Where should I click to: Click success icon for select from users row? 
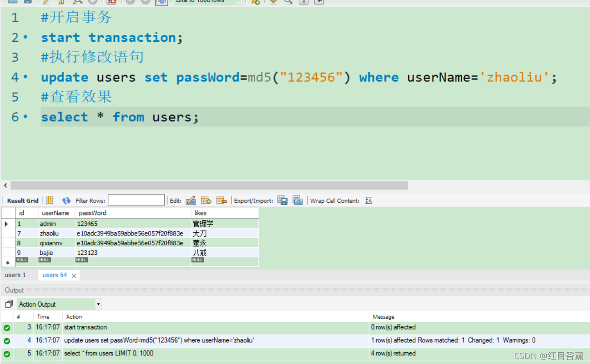(x=7, y=354)
